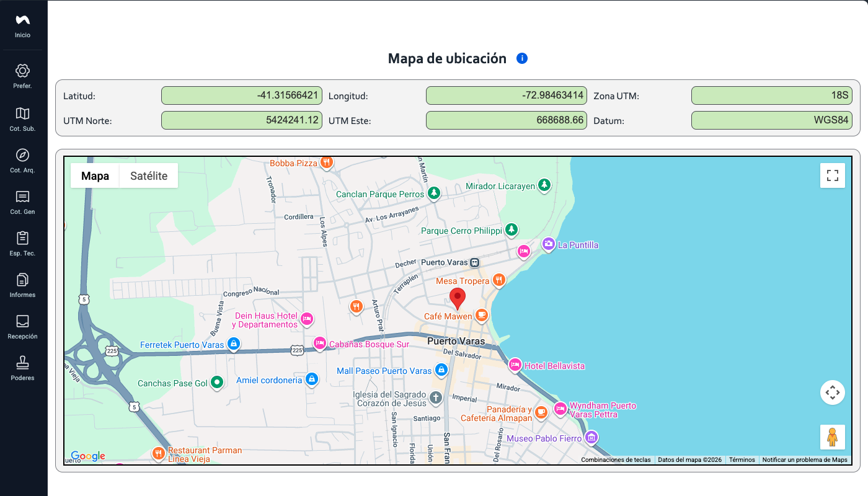The width and height of the screenshot is (868, 496).
Task: Click the Street View pegman
Action: coord(833,437)
